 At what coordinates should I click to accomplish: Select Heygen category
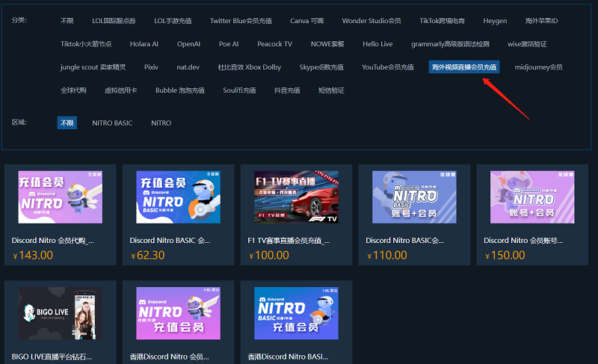pos(495,21)
